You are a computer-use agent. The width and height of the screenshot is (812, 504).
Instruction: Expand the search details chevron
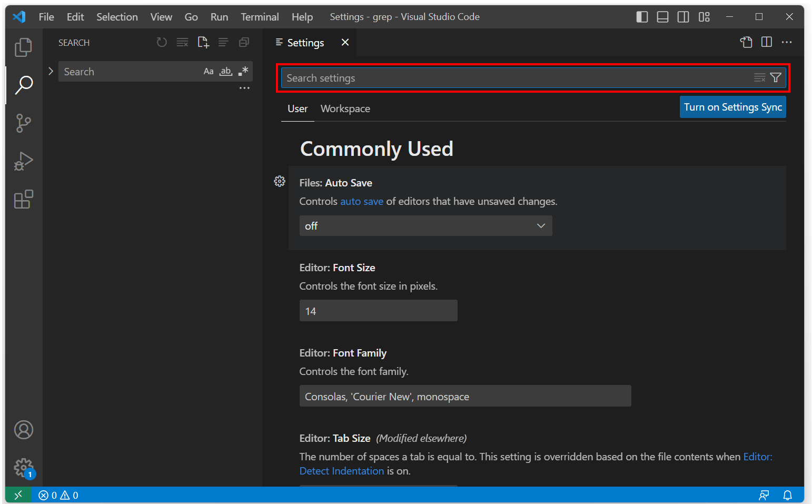(x=50, y=70)
